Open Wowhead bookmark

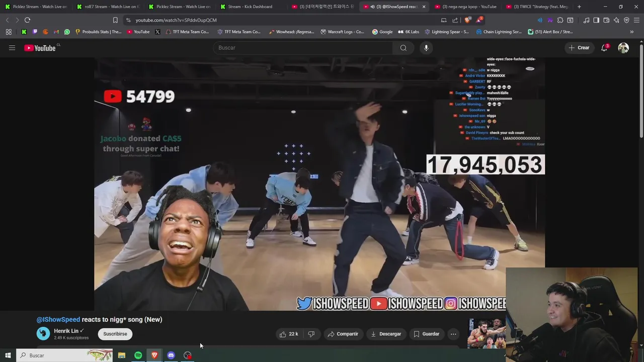coord(291,32)
